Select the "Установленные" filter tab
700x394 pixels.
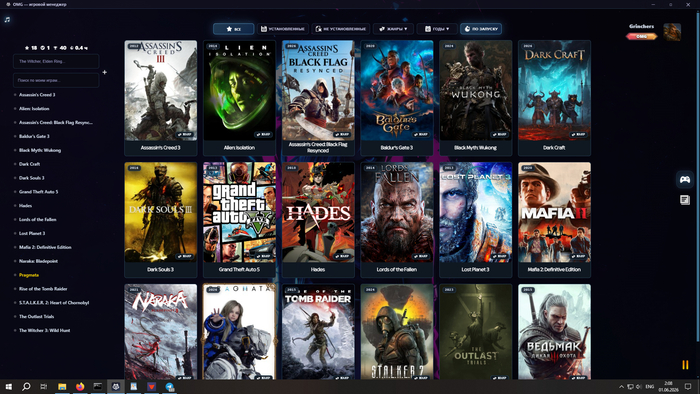tap(283, 29)
